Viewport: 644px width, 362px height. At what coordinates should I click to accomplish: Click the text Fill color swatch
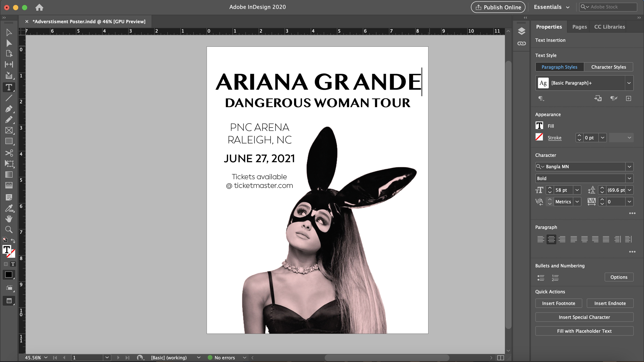539,126
